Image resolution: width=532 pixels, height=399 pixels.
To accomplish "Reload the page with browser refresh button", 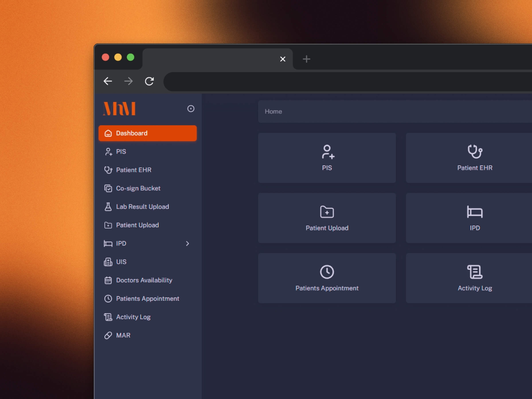I will [x=149, y=81].
